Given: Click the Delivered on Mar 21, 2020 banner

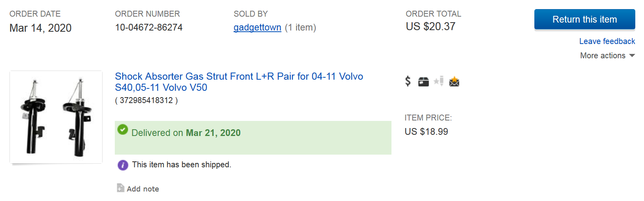Looking at the screenshot, I should [253, 137].
